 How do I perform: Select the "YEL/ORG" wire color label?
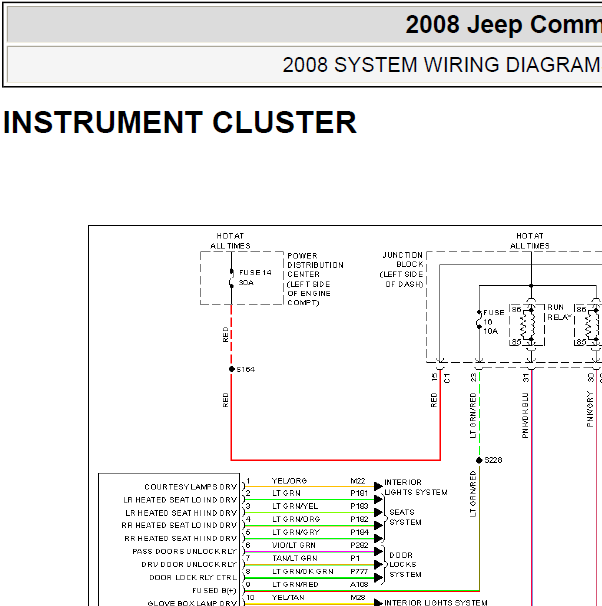(289, 481)
